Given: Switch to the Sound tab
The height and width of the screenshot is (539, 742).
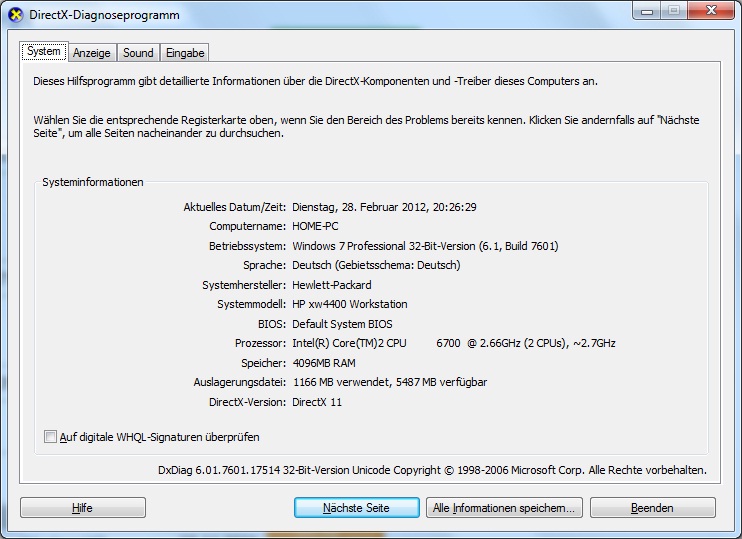Looking at the screenshot, I should (138, 53).
